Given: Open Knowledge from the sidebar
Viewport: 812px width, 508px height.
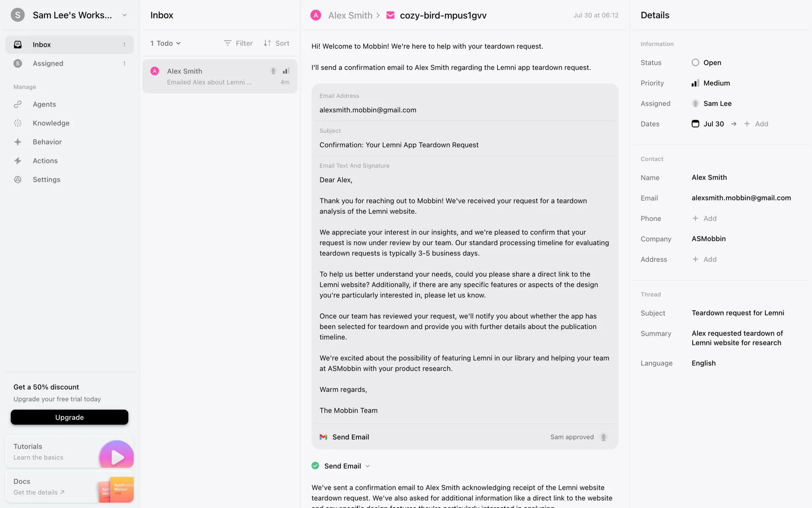Looking at the screenshot, I should [51, 123].
